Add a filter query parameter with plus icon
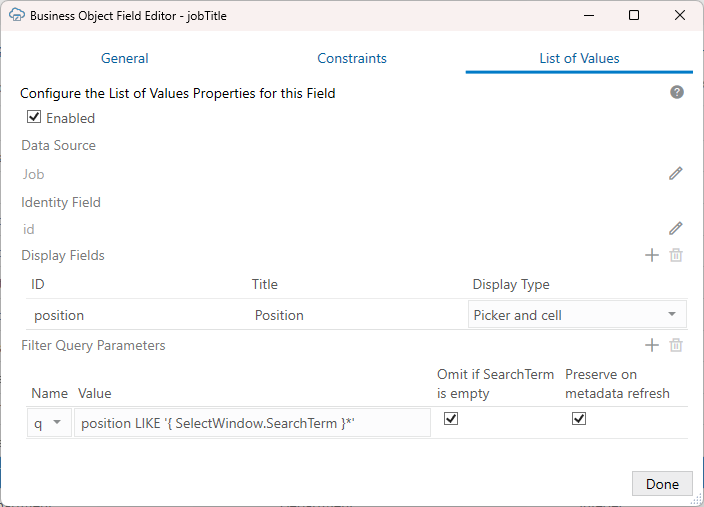 [651, 345]
